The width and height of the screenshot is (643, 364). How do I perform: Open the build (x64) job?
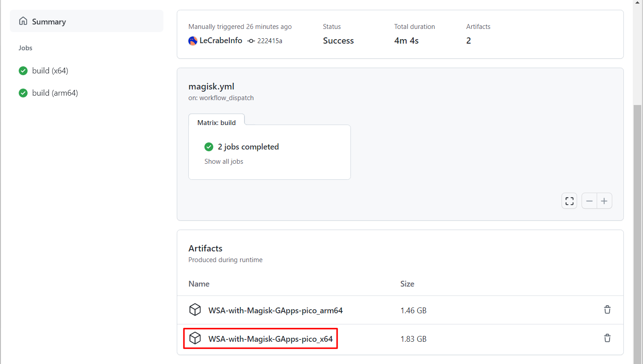point(50,71)
